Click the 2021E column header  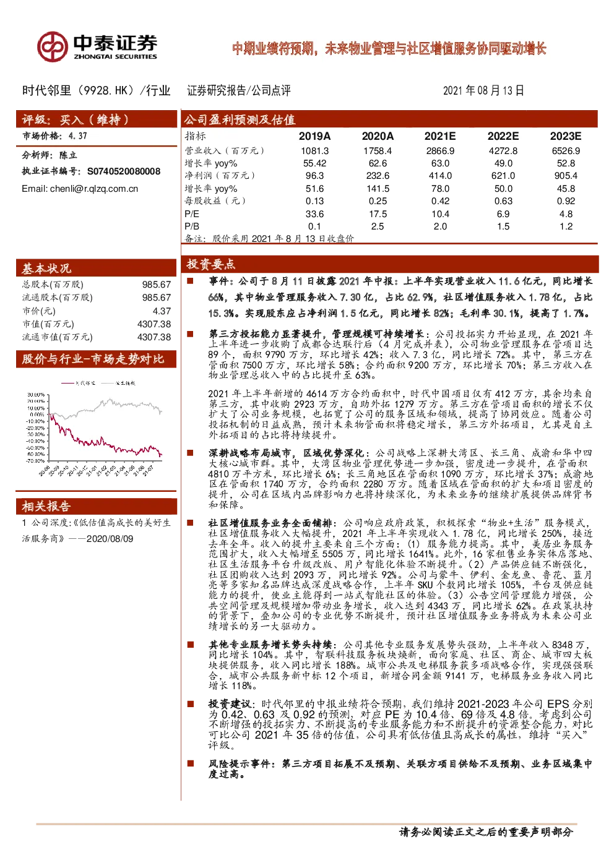coord(440,136)
